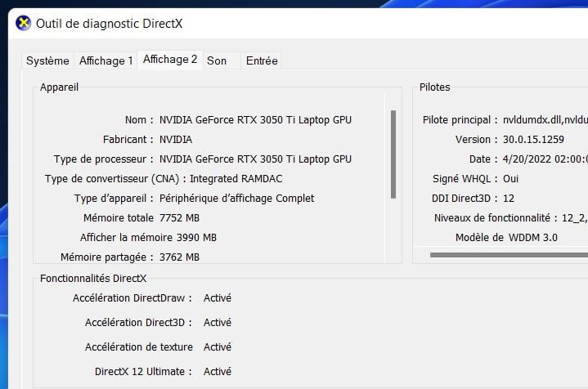Switch to the Système tab

pos(47,60)
